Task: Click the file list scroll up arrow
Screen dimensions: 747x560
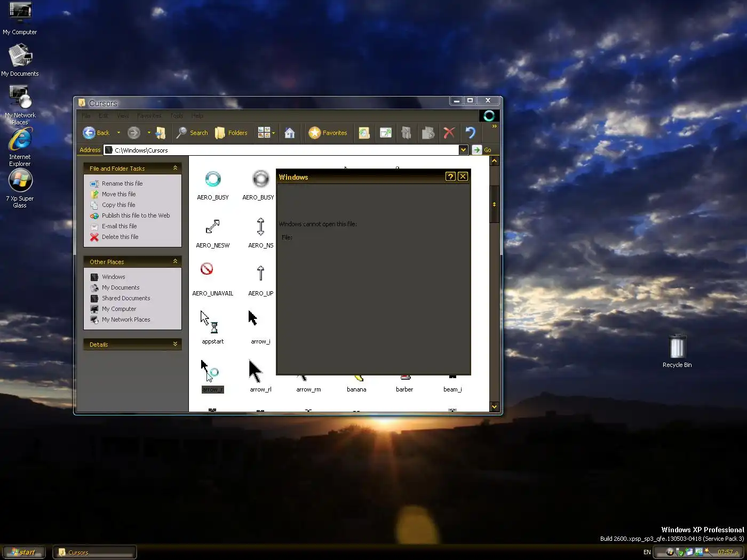Action: pyautogui.click(x=495, y=161)
